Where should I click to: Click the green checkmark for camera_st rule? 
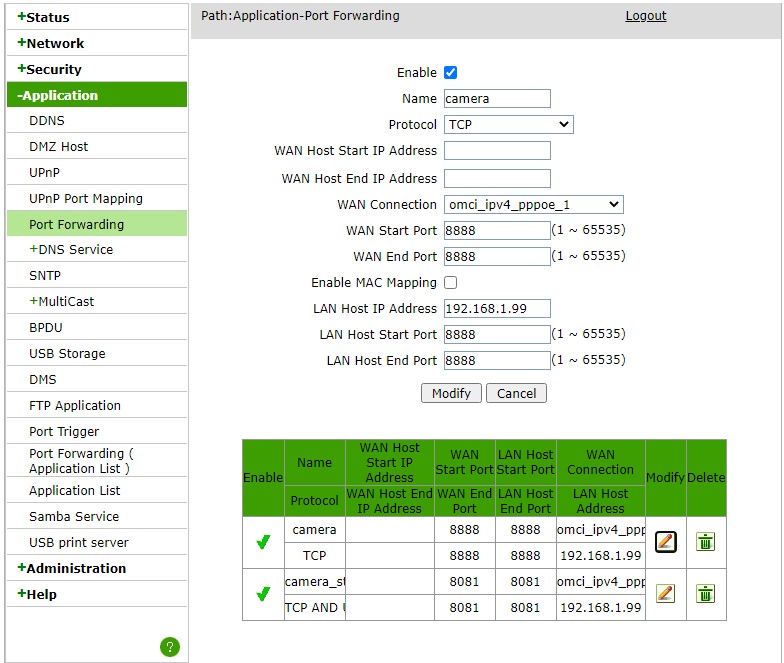[263, 594]
